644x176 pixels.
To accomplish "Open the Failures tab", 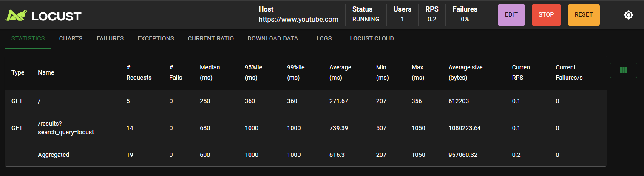I will [x=110, y=38].
